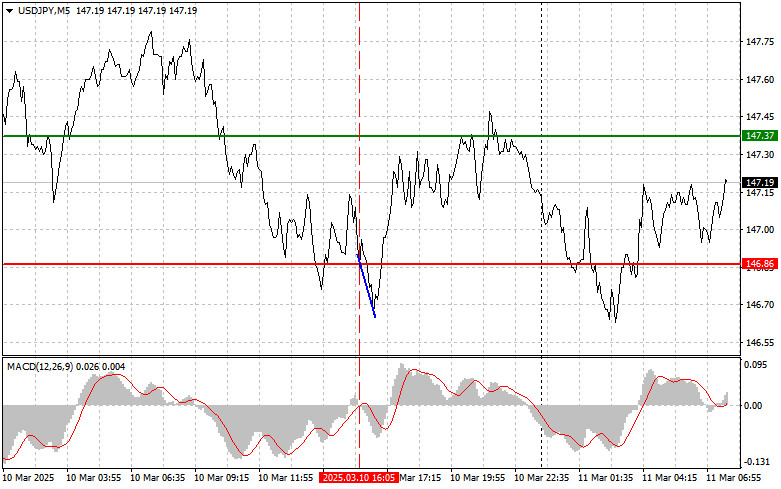Click the 10 Mar 03:55 time label
Screen dimensions: 781x489
pyautogui.click(x=94, y=479)
